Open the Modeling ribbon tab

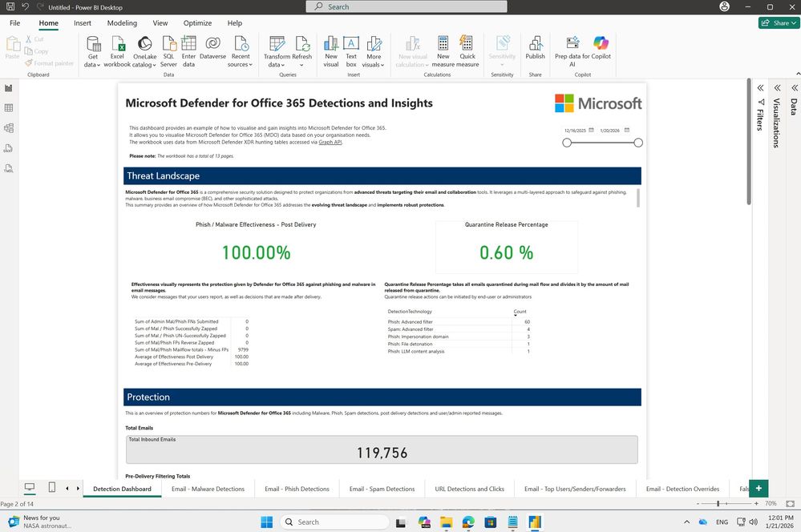coord(122,23)
